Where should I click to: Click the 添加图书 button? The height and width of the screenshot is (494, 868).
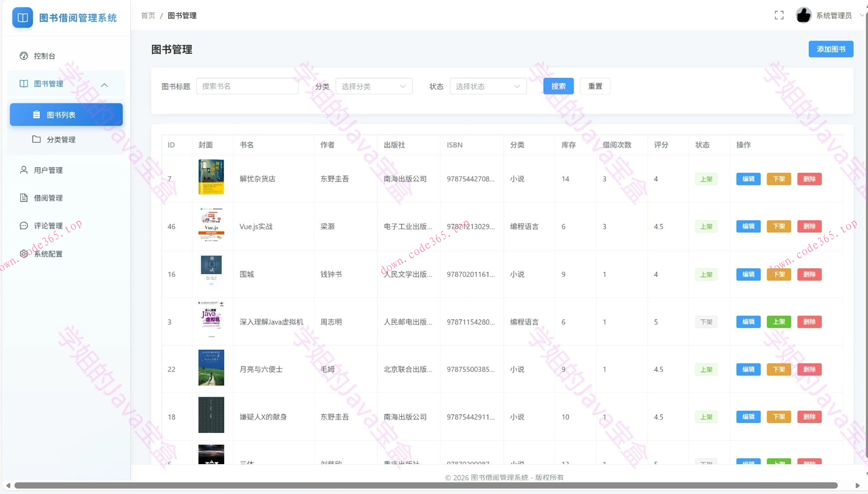[x=830, y=49]
